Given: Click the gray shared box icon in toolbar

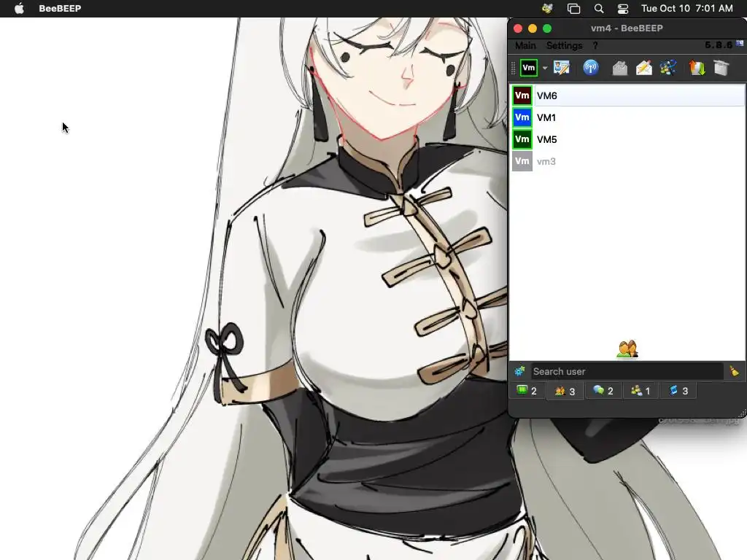Looking at the screenshot, I should pos(721,68).
